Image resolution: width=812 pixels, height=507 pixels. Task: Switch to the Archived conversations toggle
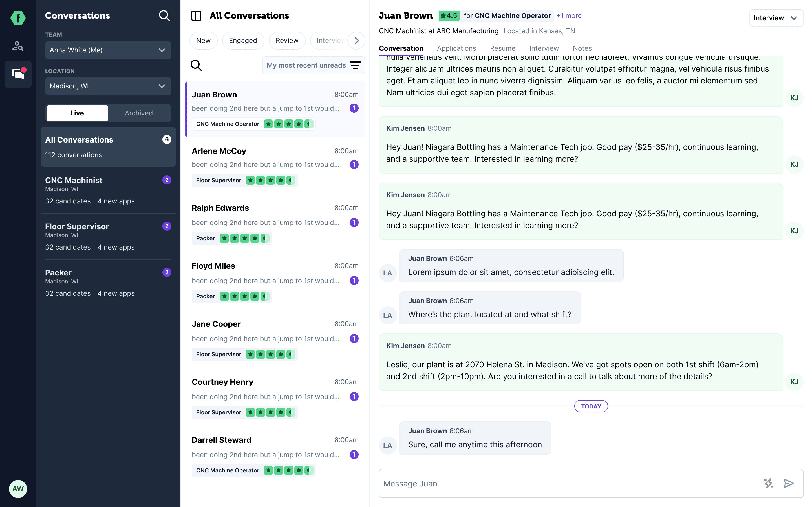139,113
